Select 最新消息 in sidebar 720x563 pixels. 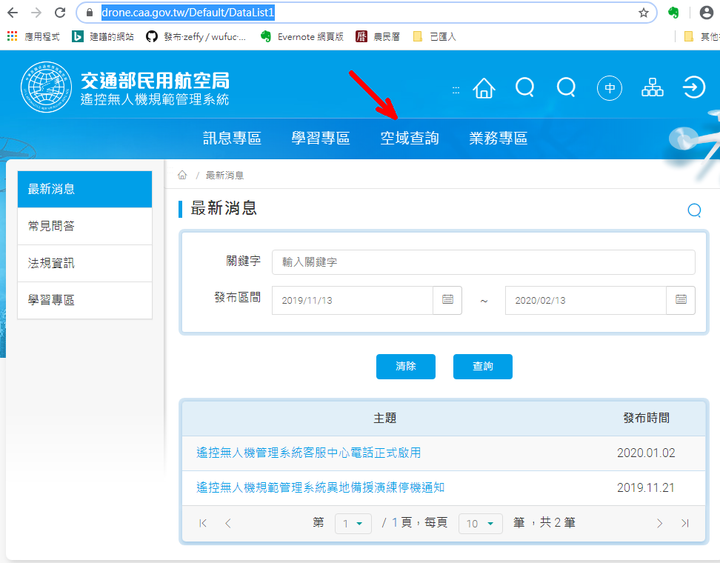tap(85, 189)
